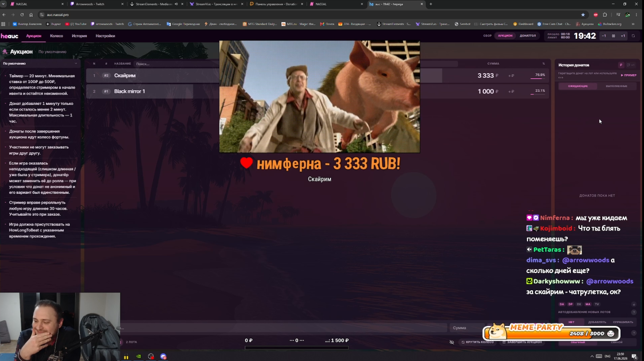The width and height of the screenshot is (644, 361).
Task: Switch to the Arrowwoods - Twitch browser tab
Action: (97, 4)
